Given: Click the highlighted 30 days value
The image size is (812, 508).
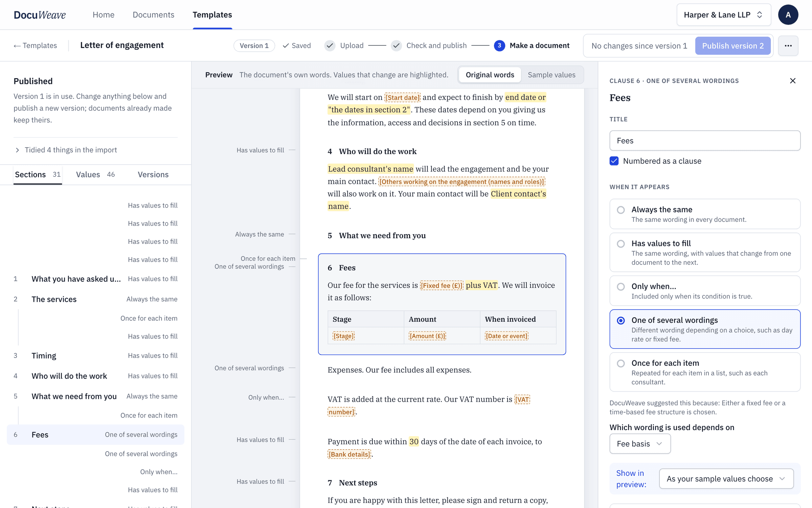Looking at the screenshot, I should 414,441.
